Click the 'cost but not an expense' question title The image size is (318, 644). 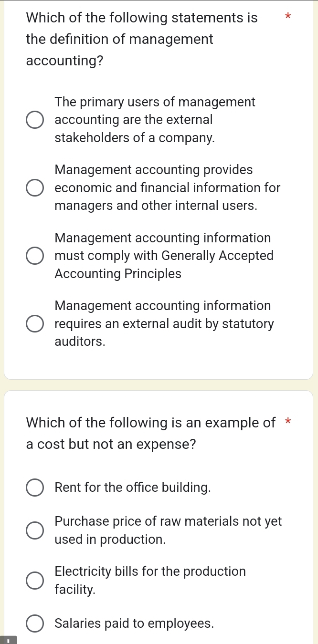[x=150, y=433]
